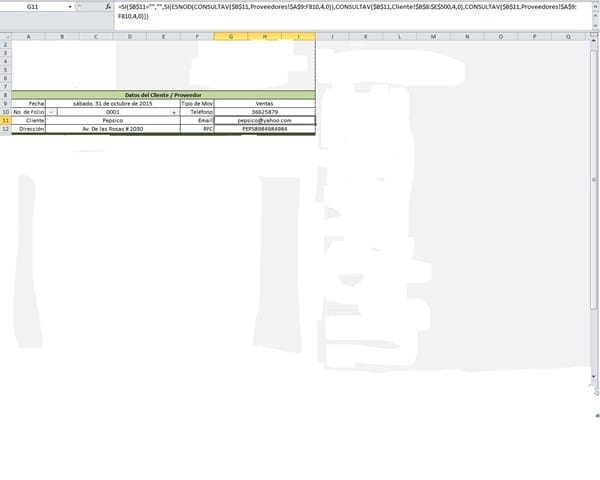The height and width of the screenshot is (480, 600).
Task: Click the vertical scrollbar down arrow
Action: click(594, 377)
